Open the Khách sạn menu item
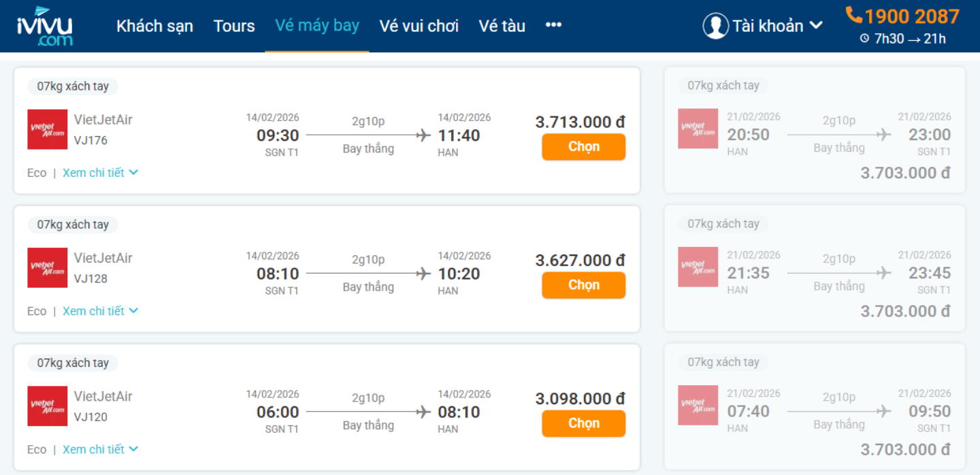This screenshot has width=980, height=475. click(154, 26)
